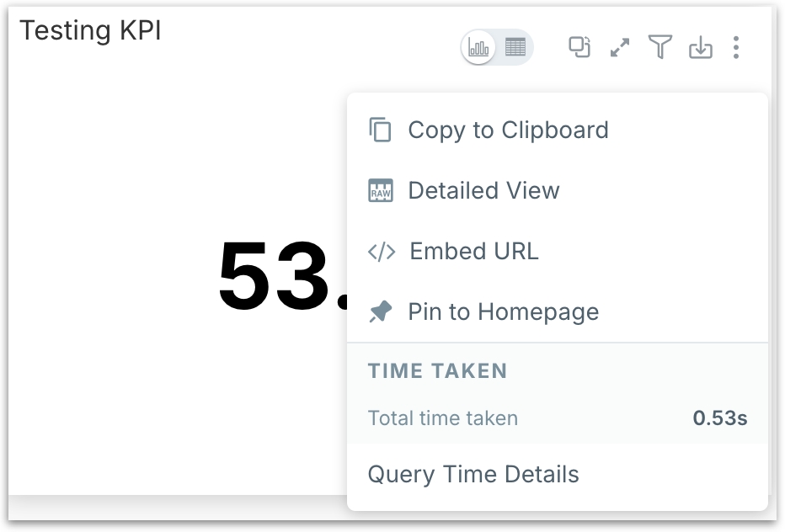Open the Detailed View label
The image size is (785, 532).
click(483, 191)
